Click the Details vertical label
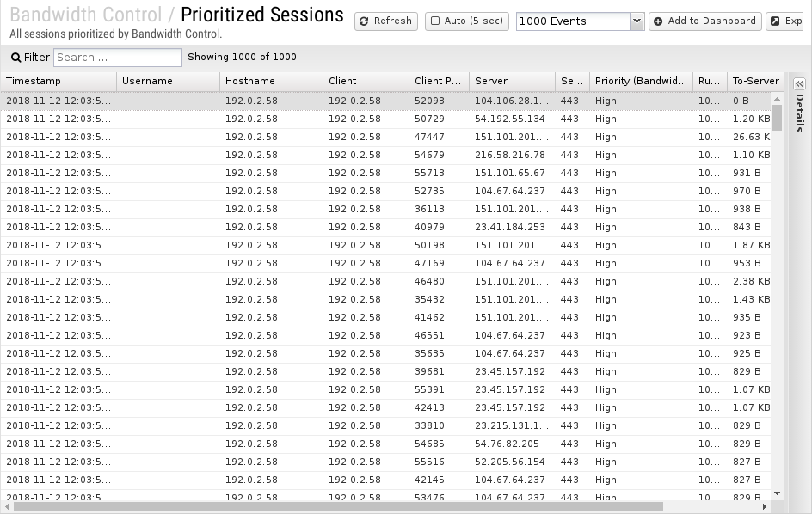 800,113
